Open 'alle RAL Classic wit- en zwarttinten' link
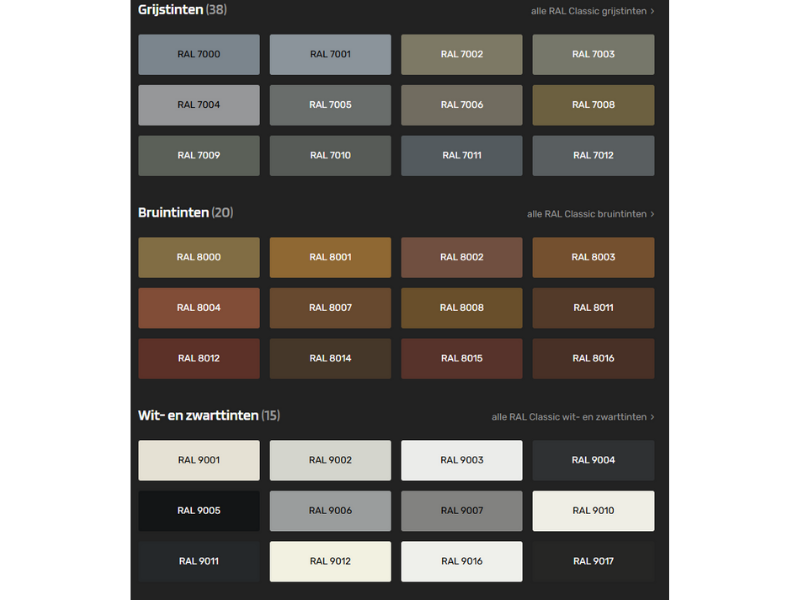The width and height of the screenshot is (800, 600). pos(572,417)
